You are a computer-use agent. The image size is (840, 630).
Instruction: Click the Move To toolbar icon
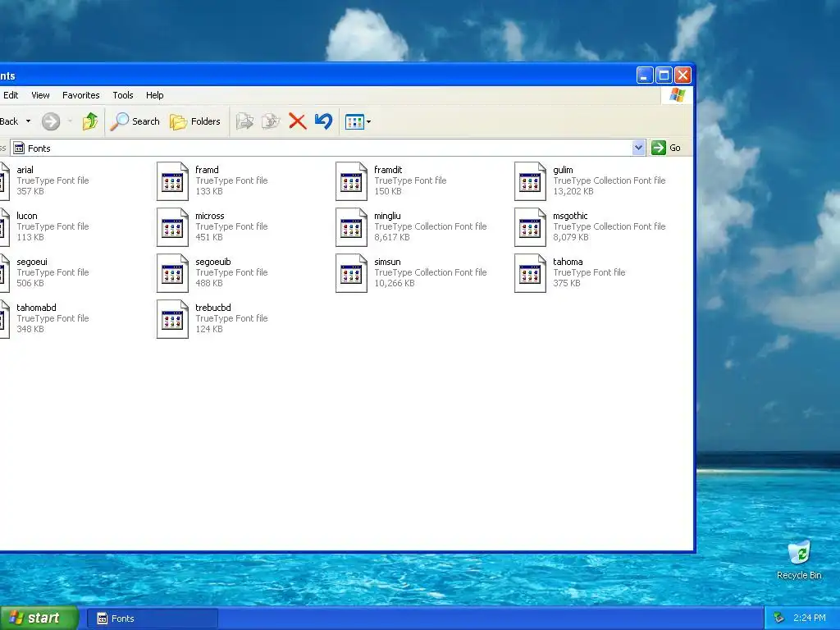[244, 121]
